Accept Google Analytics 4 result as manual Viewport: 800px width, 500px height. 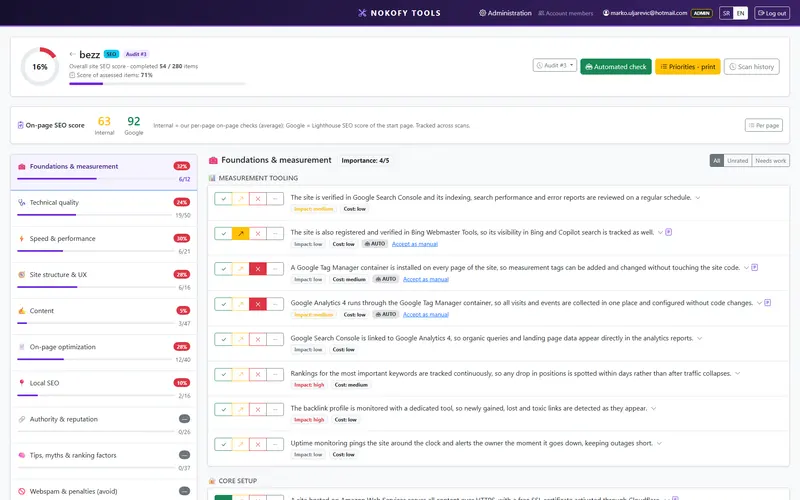(426, 314)
